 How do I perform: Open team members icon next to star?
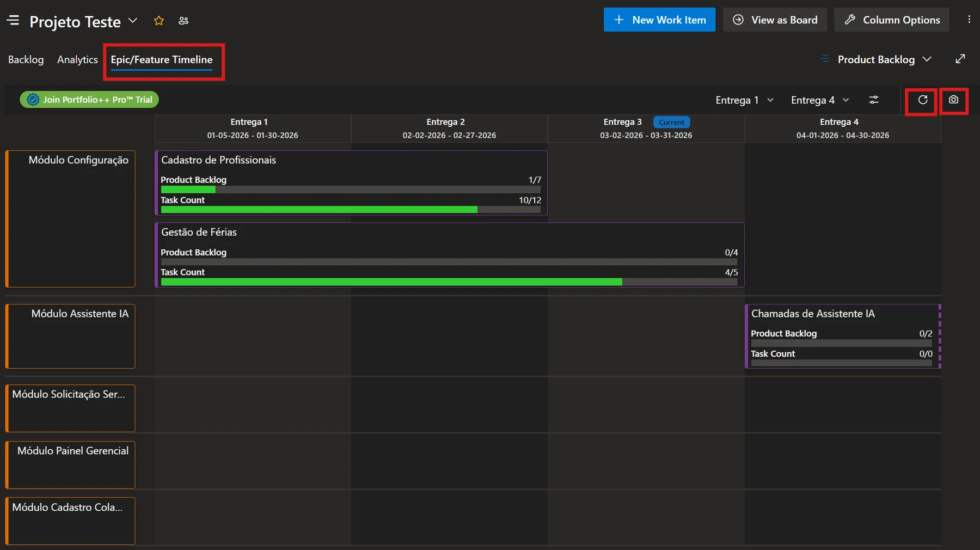[183, 21]
